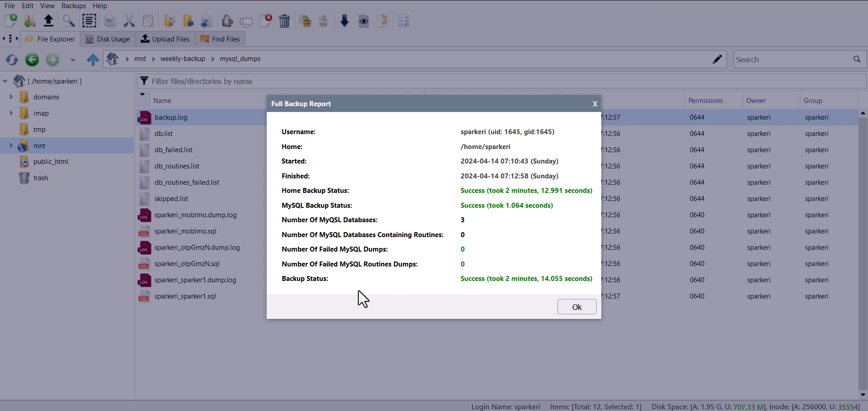This screenshot has width=868, height=411.
Task: Click the Paste clipboard icon
Action: click(x=148, y=21)
